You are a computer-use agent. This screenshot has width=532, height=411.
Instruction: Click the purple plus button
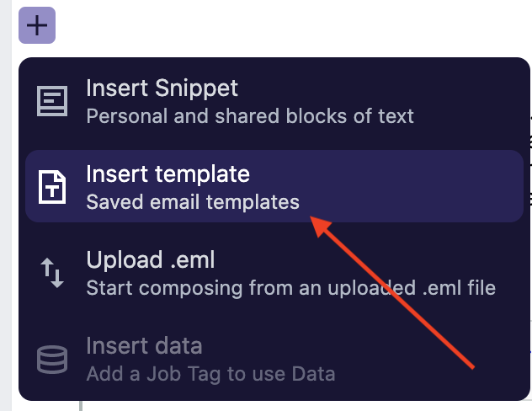click(x=37, y=25)
